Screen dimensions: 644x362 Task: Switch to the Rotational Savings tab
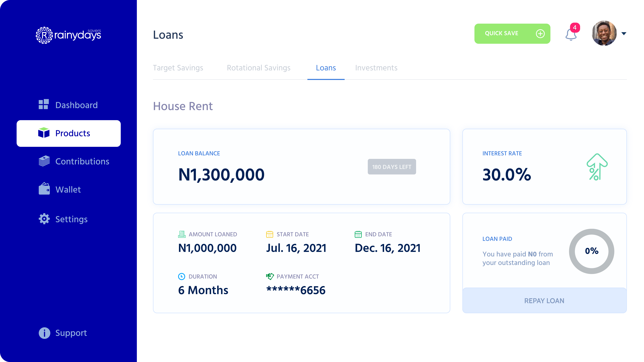(258, 68)
